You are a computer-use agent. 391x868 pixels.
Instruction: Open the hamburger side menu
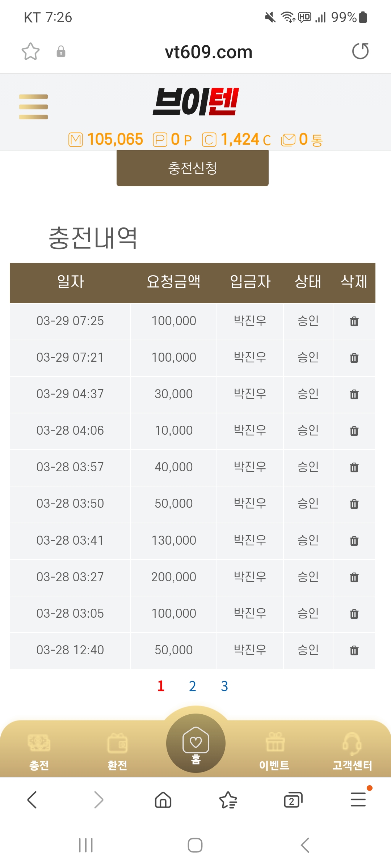(33, 107)
